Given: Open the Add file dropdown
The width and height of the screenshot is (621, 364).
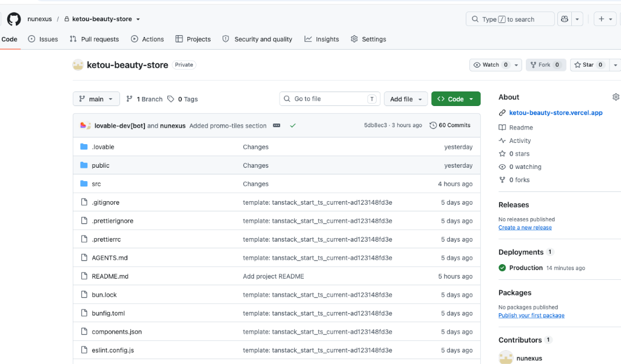Looking at the screenshot, I should (x=406, y=99).
